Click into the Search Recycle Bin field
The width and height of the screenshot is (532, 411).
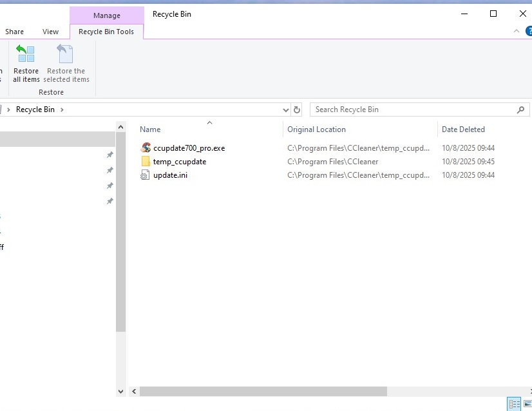(x=412, y=110)
